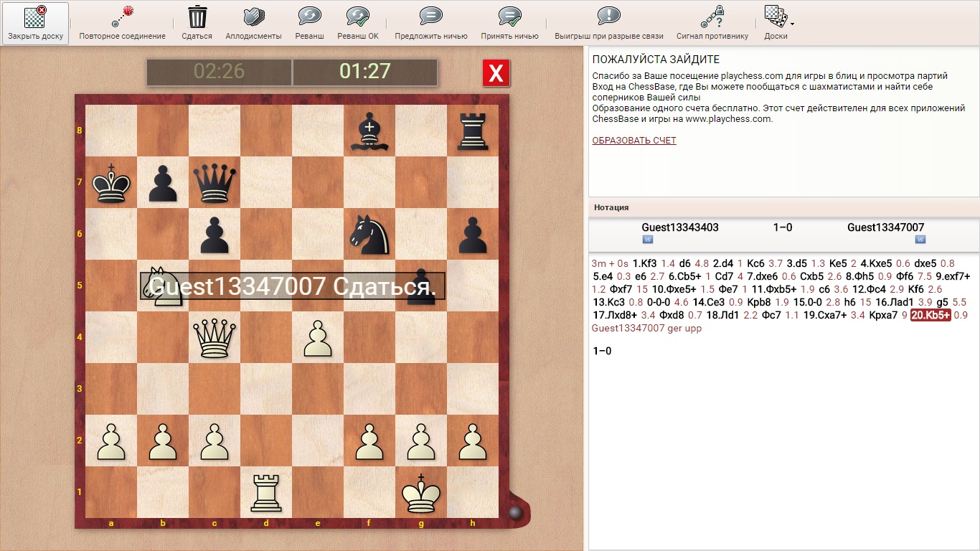Click the Resign (Сдаться) trash icon

pos(197,17)
